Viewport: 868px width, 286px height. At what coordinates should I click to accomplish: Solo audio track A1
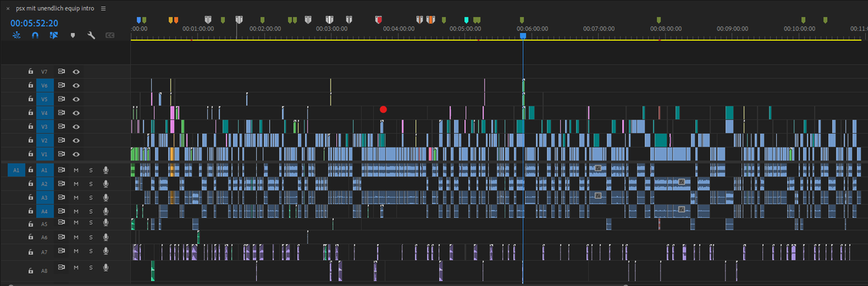pyautogui.click(x=90, y=169)
